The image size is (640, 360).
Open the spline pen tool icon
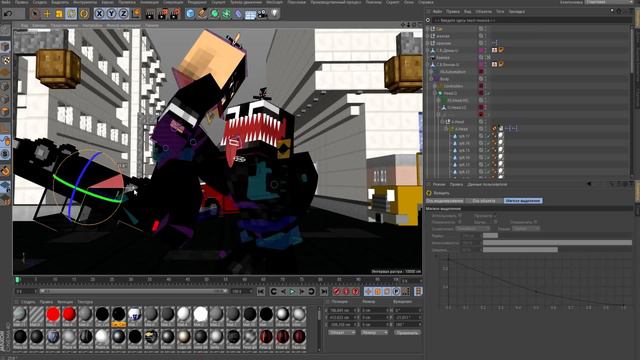(x=202, y=14)
